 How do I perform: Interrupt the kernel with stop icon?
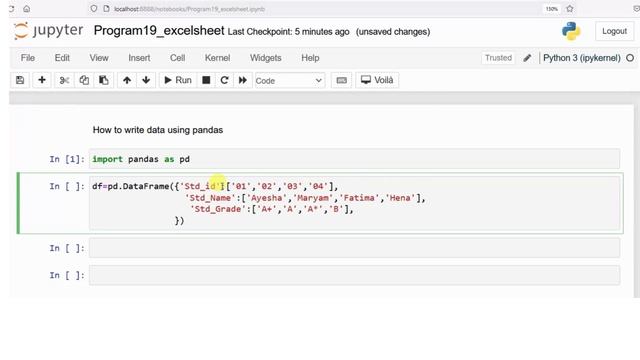pos(206,80)
